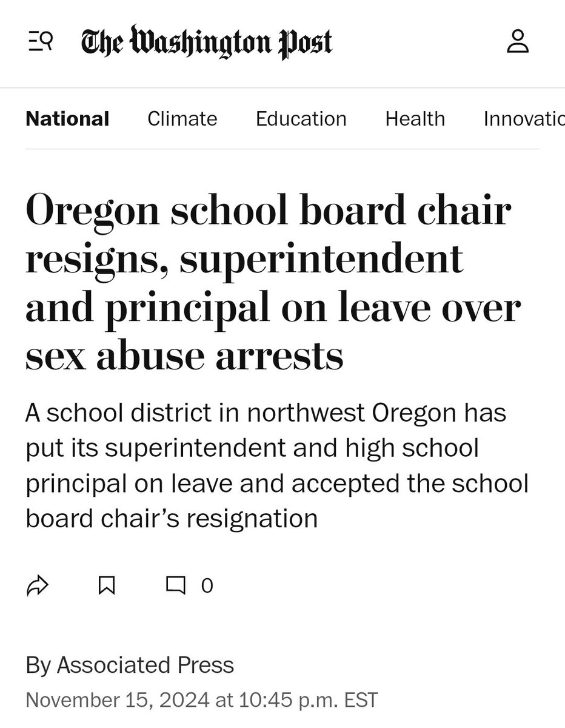Open the sections menu and search icon
Viewport: 565px width, 728px height.
point(41,42)
